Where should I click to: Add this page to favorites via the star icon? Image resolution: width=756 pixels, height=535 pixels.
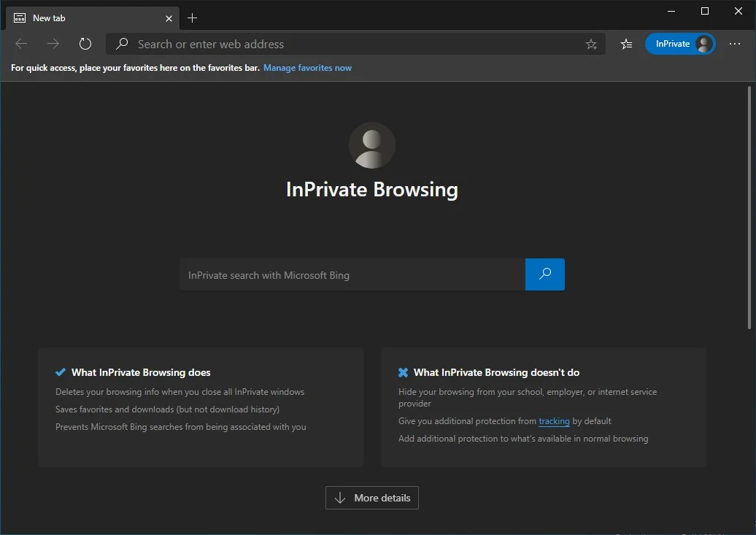(591, 45)
